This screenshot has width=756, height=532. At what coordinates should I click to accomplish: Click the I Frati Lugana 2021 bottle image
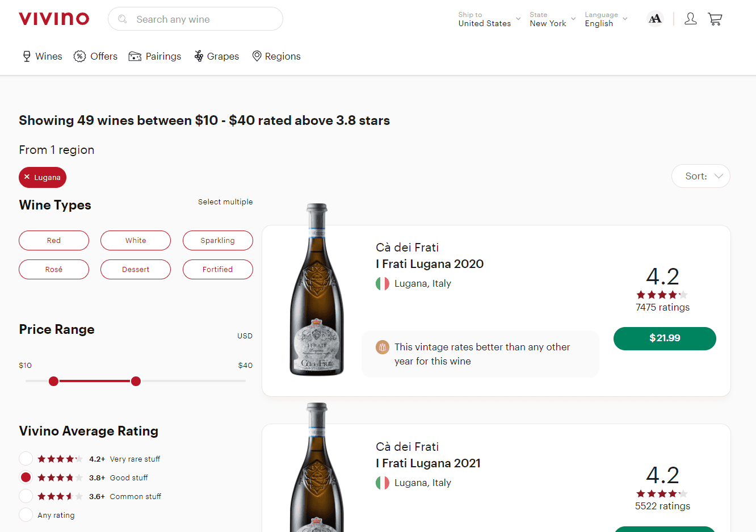(x=317, y=467)
